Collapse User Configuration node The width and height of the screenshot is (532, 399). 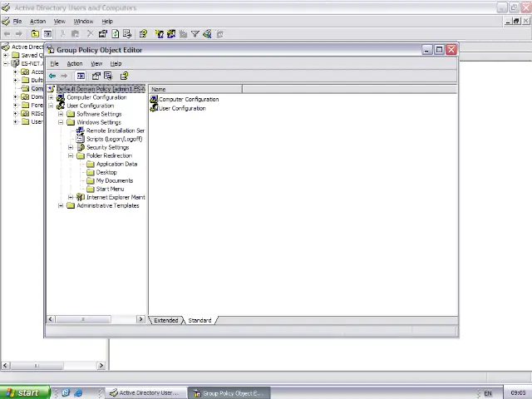tap(51, 106)
